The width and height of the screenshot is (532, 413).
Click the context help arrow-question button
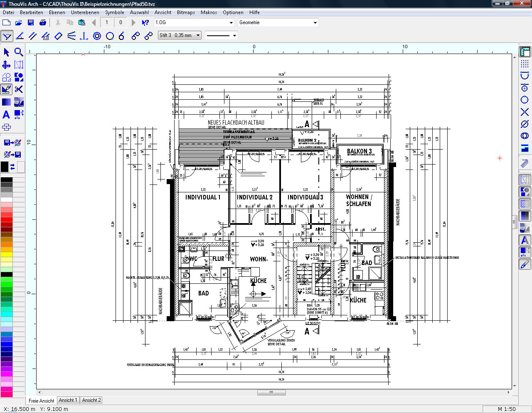(145, 22)
